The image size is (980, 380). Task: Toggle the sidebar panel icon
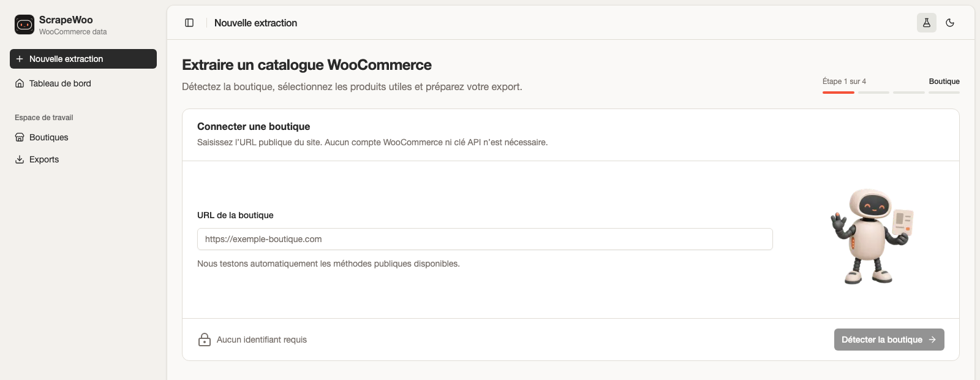click(x=189, y=23)
